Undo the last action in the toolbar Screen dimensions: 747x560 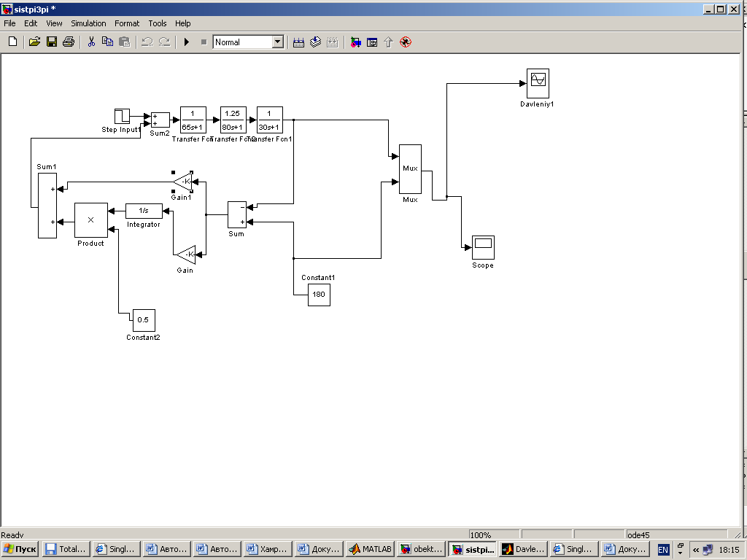coord(147,42)
